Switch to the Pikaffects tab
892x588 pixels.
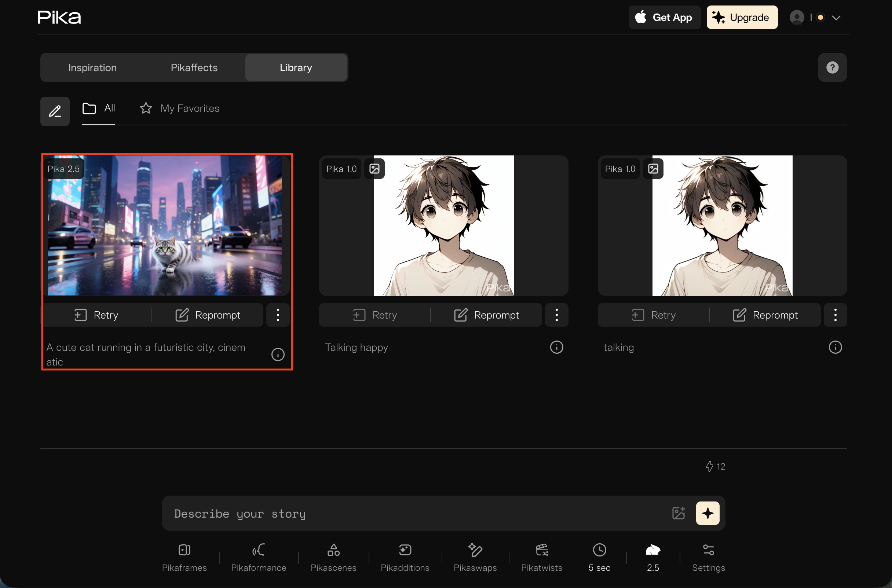tap(194, 67)
